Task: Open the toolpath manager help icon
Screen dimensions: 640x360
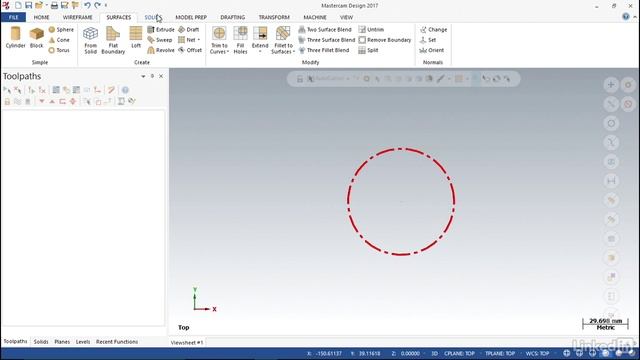Action: pyautogui.click(x=125, y=90)
